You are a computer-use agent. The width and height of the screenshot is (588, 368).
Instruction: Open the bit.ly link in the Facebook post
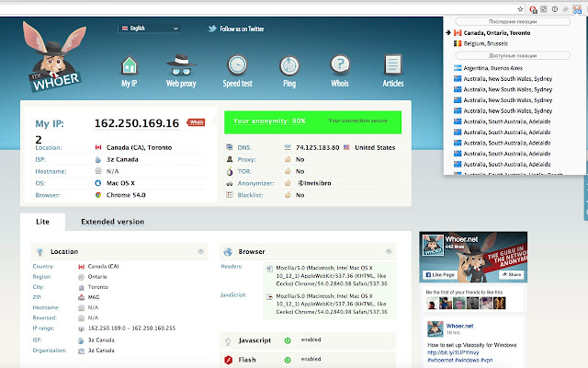pyautogui.click(x=453, y=352)
